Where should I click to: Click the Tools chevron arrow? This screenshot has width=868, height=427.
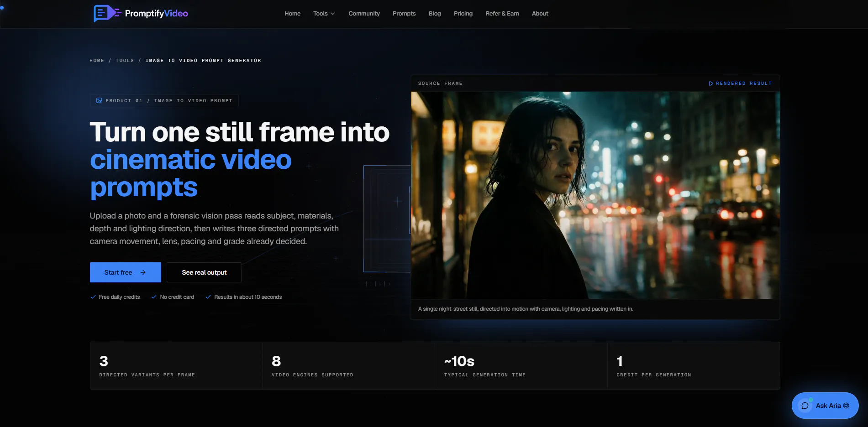pyautogui.click(x=333, y=14)
